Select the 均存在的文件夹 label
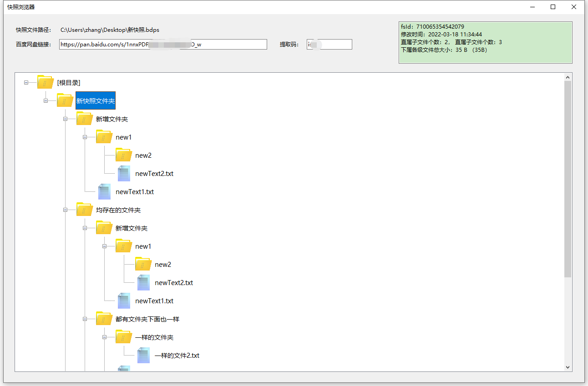 point(118,210)
